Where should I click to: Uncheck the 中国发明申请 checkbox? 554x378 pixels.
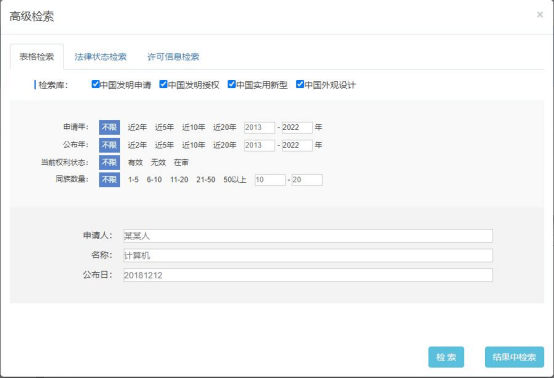tap(95, 84)
